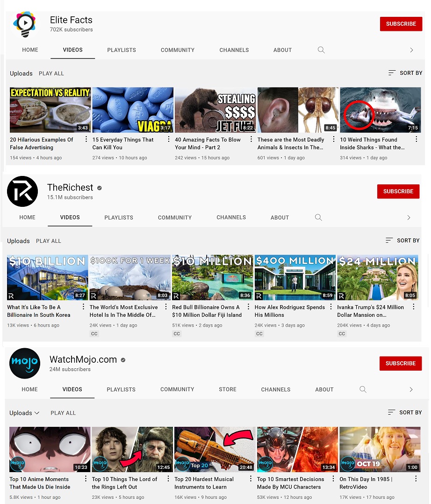Open options for Ivanka Trump's Mansion video
431x504 pixels.
pos(414,307)
